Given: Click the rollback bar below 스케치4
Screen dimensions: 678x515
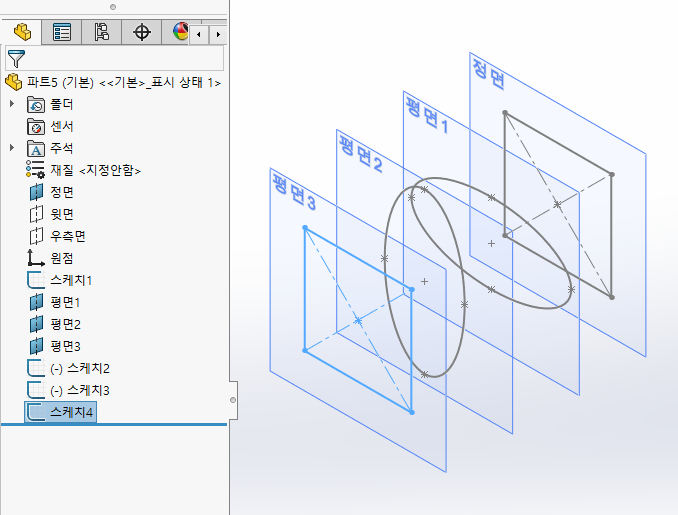Looking at the screenshot, I should pos(114,425).
